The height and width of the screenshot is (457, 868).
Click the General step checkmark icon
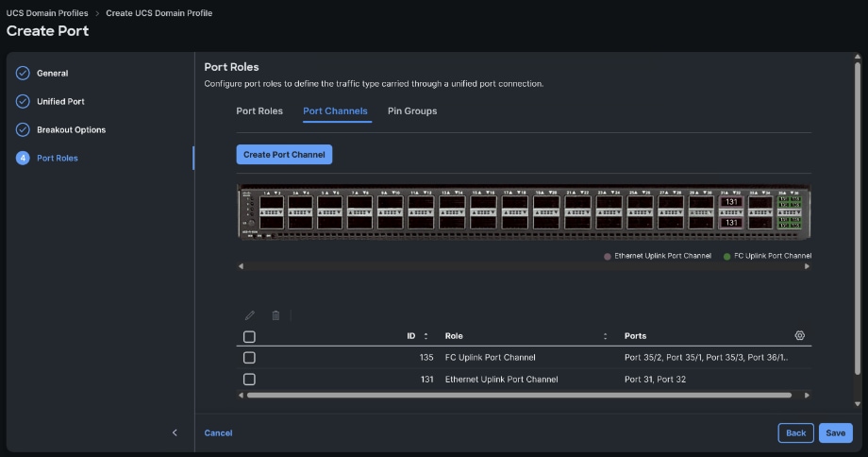[23, 73]
